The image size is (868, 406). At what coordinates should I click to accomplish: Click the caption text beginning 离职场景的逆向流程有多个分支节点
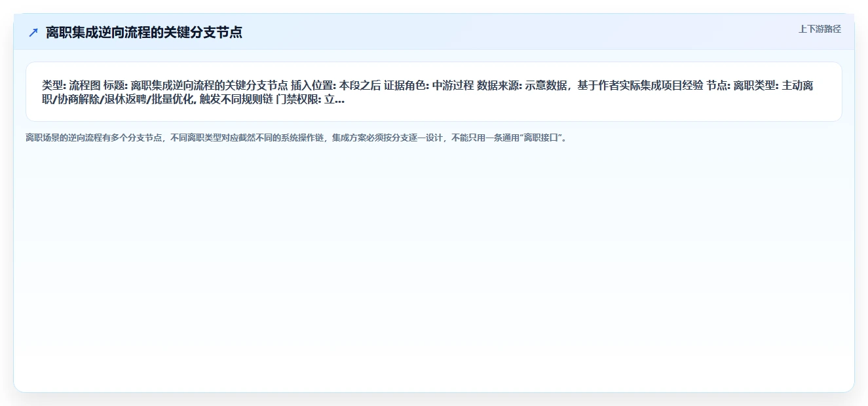[295, 138]
